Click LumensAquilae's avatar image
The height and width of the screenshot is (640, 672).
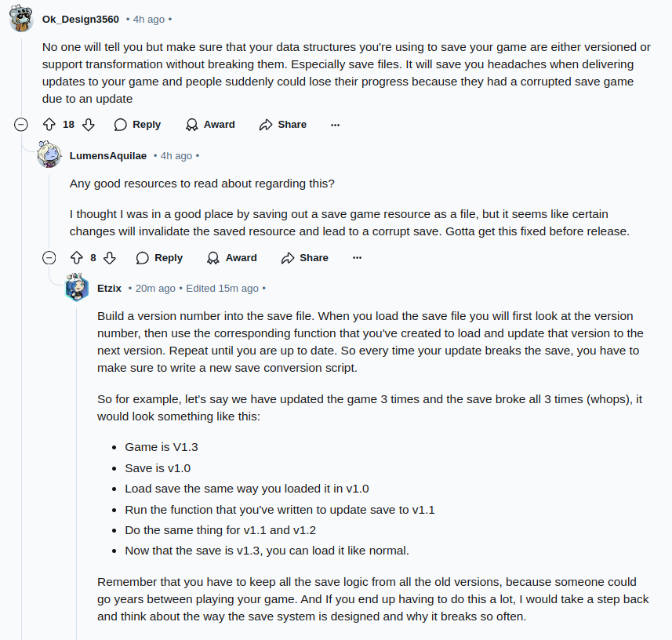[x=49, y=155]
